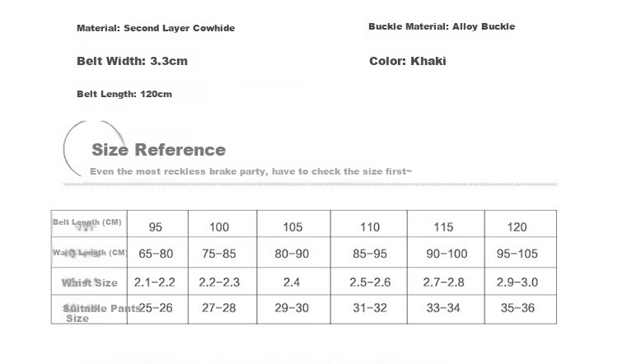Viewport: 618px width, 364px height.
Task: Click the Buckle Material: Alloy Buckle text
Action: point(442,26)
